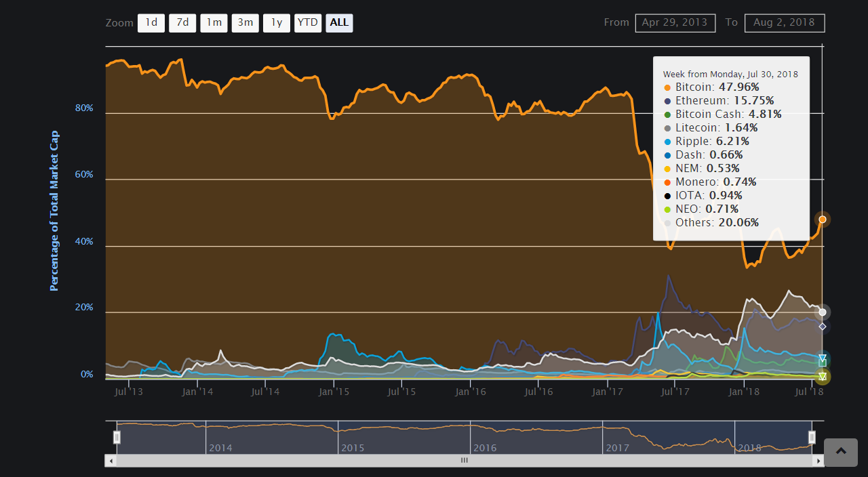Image resolution: width=868 pixels, height=477 pixels.
Task: Click 'NEO: 0.71%' tooltip text
Action: [707, 209]
